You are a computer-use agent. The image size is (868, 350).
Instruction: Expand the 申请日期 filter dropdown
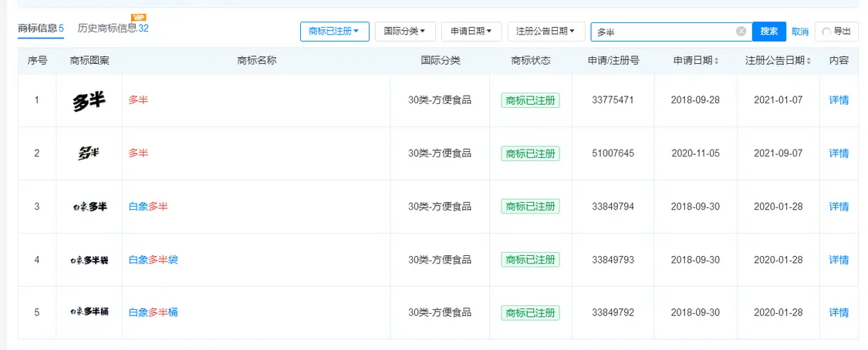[471, 32]
